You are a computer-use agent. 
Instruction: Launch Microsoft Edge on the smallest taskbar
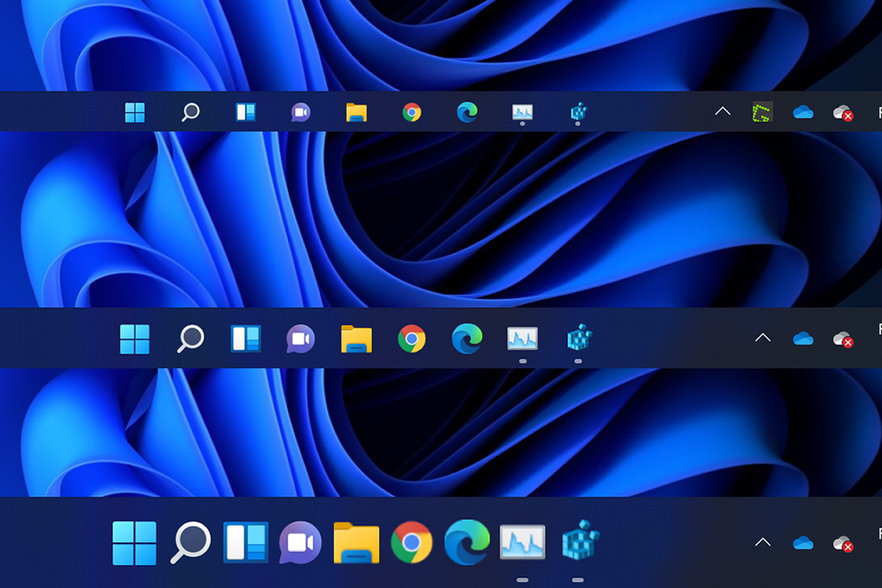pyautogui.click(x=467, y=112)
